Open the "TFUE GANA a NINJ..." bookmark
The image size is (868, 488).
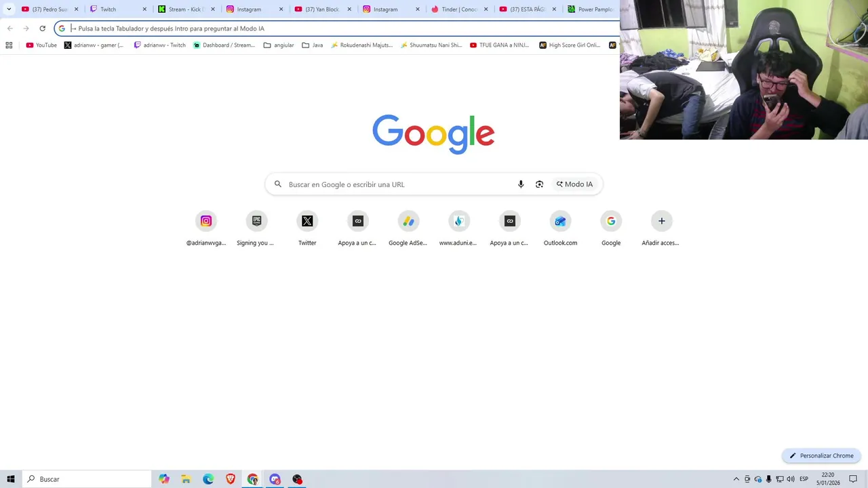[499, 45]
